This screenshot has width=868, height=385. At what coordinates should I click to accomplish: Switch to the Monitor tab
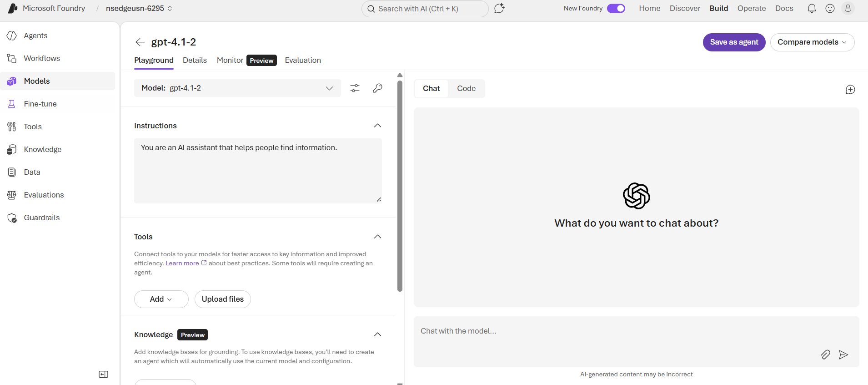[230, 60]
